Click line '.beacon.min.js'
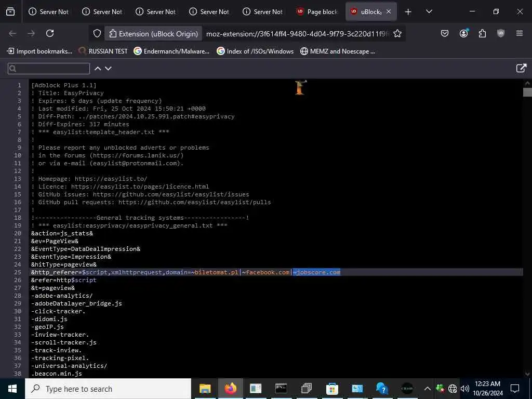 pos(57,374)
